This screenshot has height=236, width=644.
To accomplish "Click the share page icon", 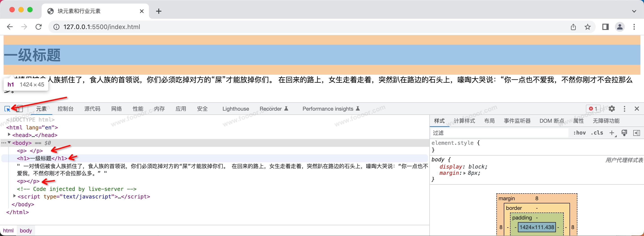I will [x=573, y=27].
